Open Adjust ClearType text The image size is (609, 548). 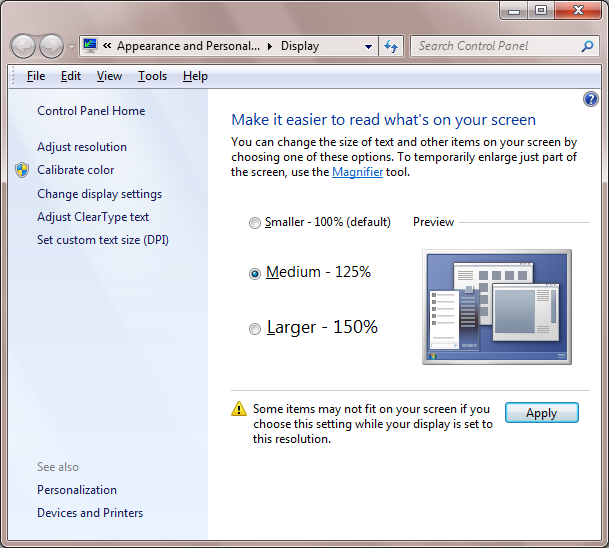click(93, 217)
